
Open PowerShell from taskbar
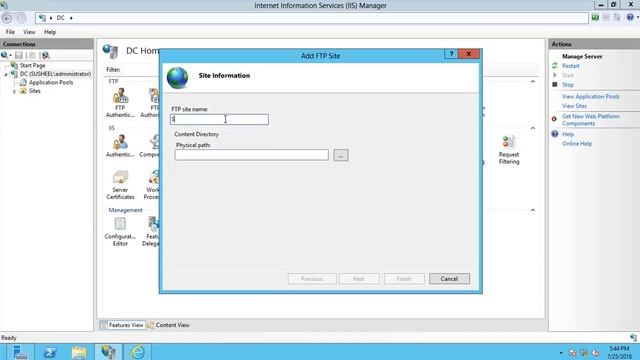point(50,352)
